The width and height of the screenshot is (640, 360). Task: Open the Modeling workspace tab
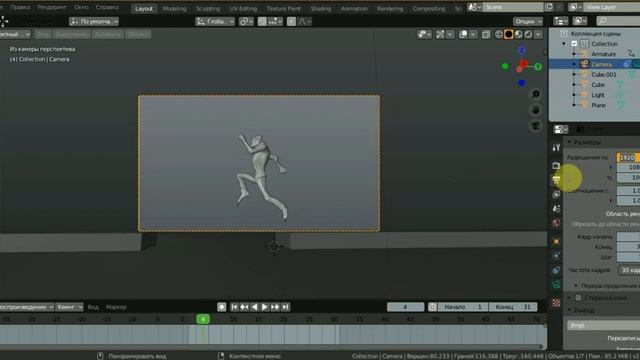coord(174,9)
